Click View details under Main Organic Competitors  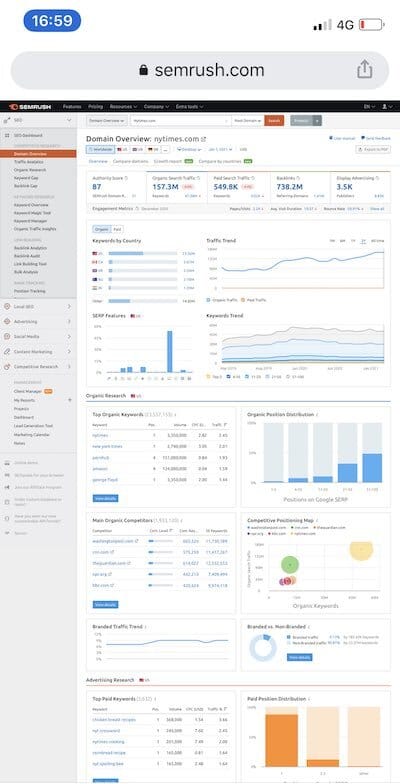pyautogui.click(x=106, y=604)
